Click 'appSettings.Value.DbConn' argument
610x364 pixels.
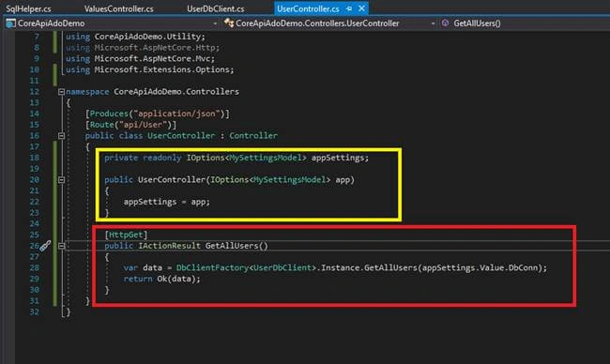(x=480, y=267)
